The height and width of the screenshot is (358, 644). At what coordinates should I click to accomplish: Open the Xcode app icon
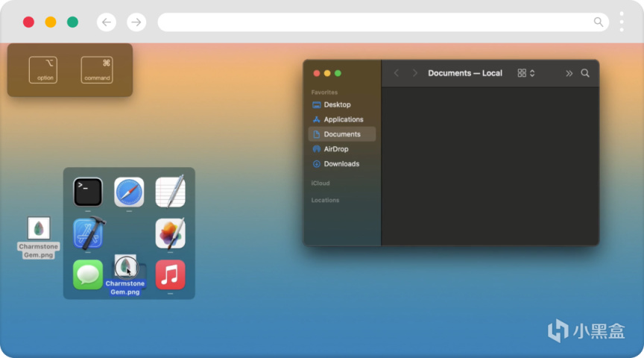(89, 233)
